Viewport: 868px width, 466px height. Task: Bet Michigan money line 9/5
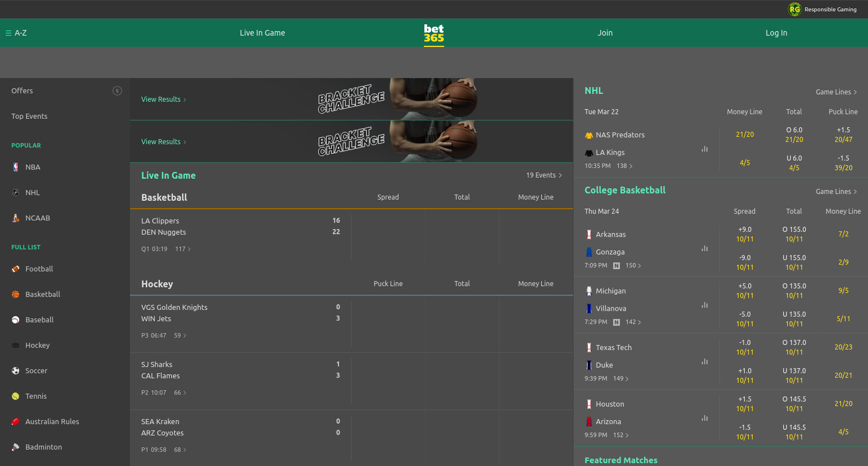843,291
